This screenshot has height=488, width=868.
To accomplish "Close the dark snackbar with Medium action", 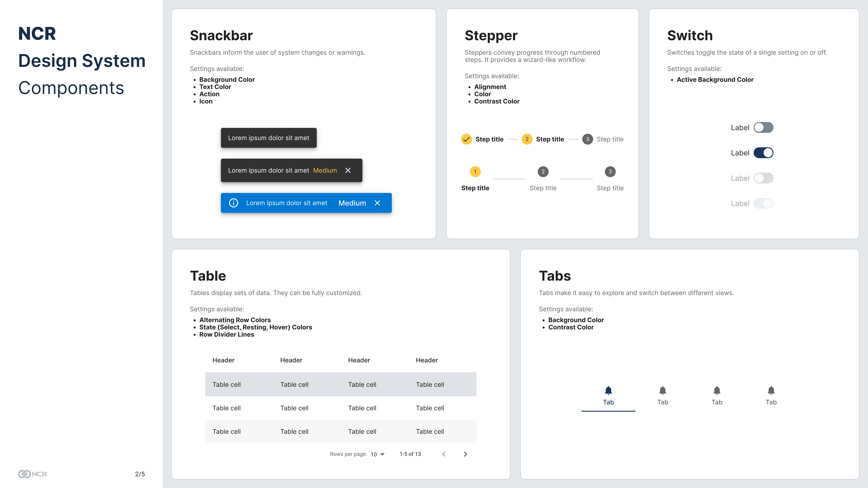I will point(348,170).
